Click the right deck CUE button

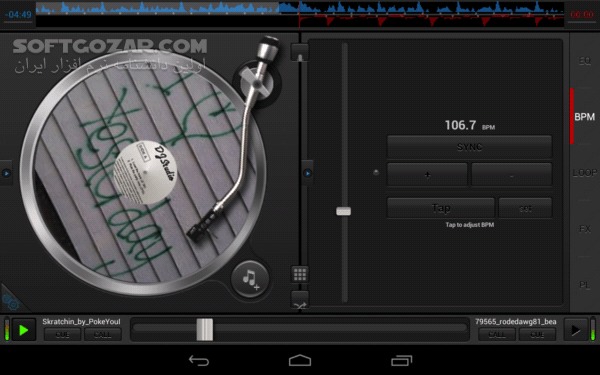537,334
